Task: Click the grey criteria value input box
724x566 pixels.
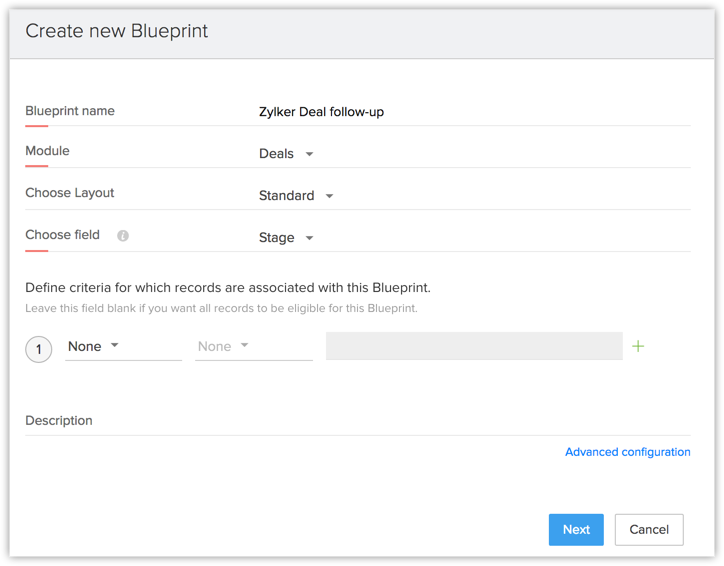Action: coord(474,346)
